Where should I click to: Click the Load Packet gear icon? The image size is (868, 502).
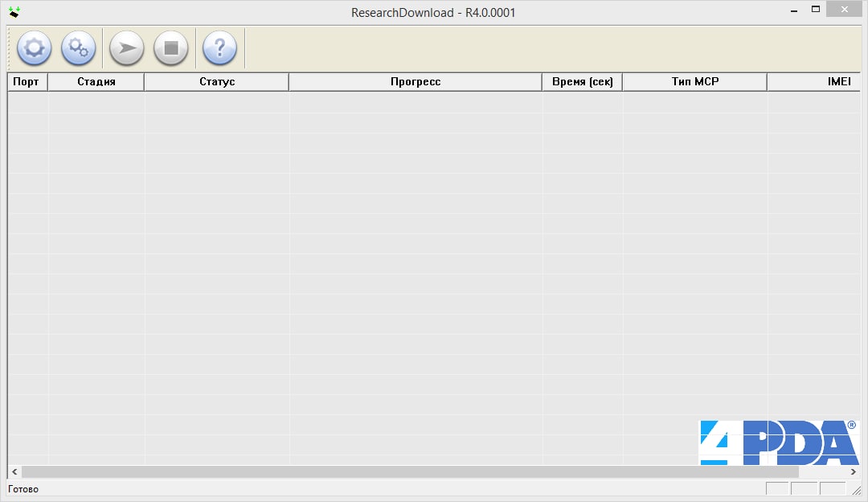coord(35,48)
